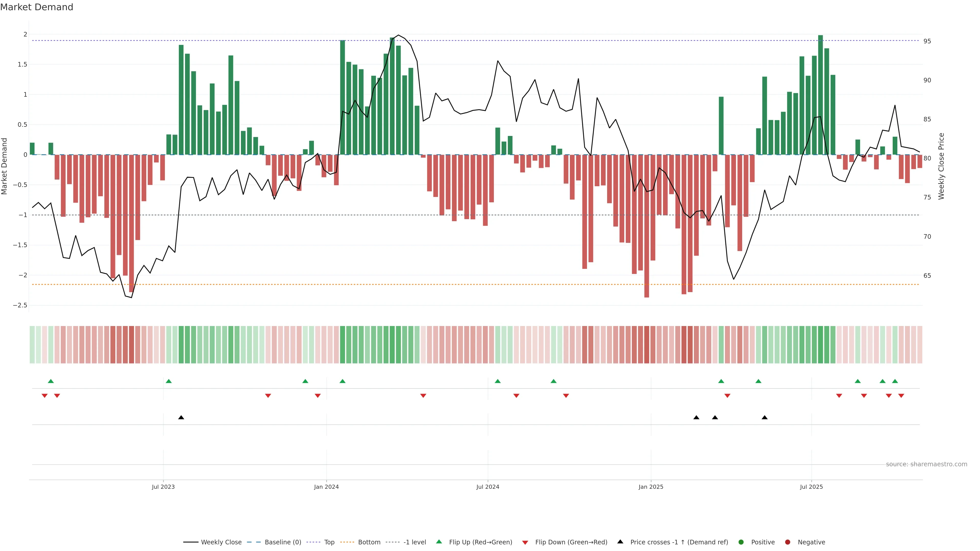Click the flip-up triangle marker just after Jan 2024
Viewport: 980px width, 551px height.
pos(342,381)
